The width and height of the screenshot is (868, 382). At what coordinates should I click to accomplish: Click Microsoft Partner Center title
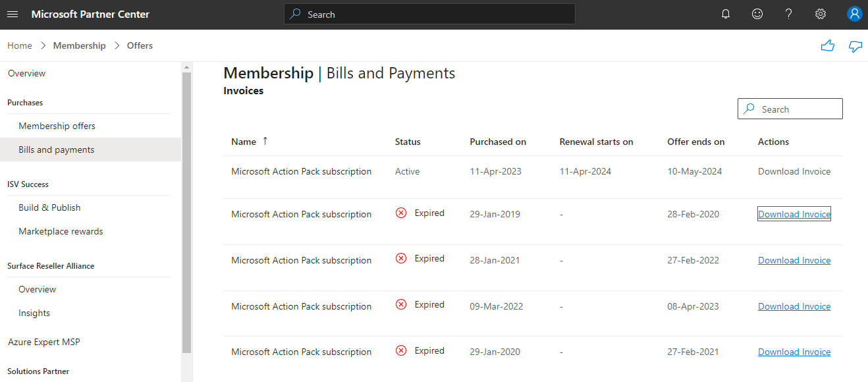coord(90,14)
